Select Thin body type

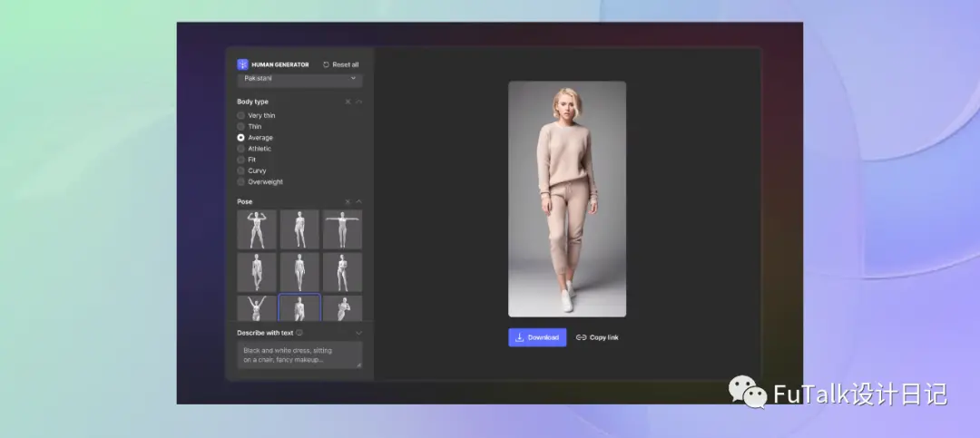point(250,126)
